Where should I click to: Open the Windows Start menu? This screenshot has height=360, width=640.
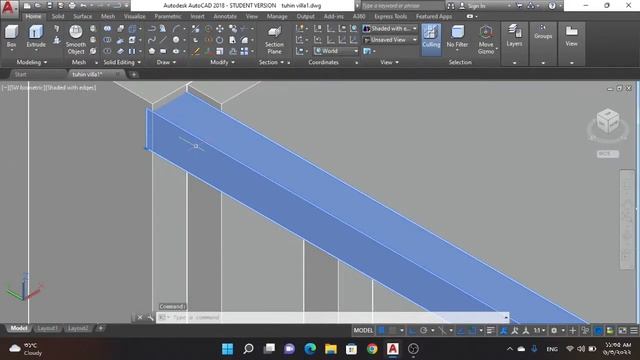227,349
